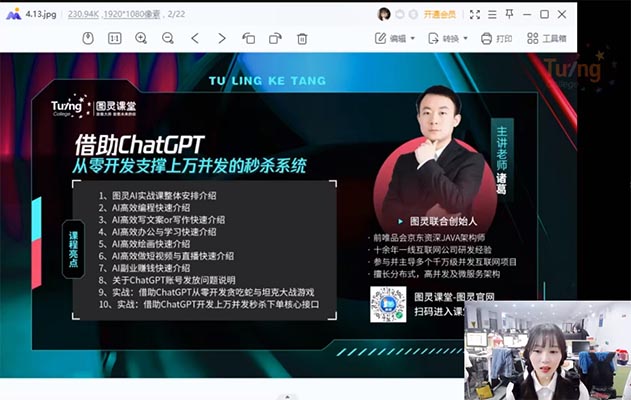This screenshot has height=400, width=631.
Task: Click the first gray medal icon beside avatar
Action: pos(400,14)
